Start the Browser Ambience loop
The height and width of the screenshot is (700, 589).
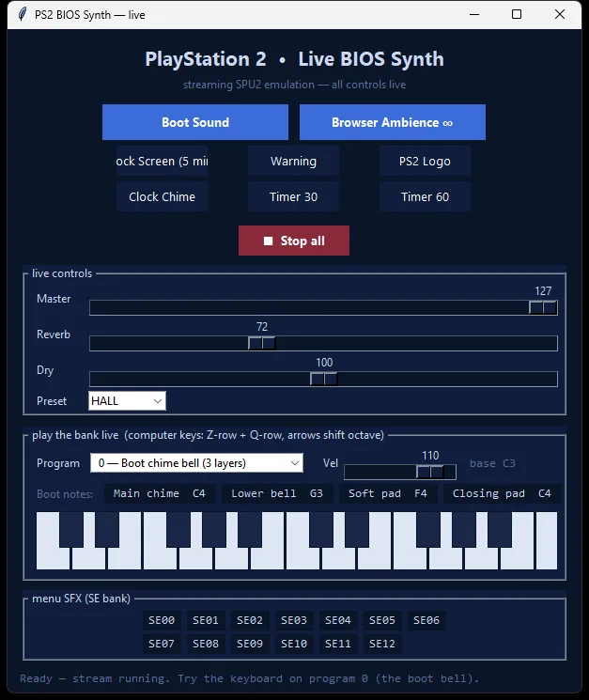(x=393, y=122)
